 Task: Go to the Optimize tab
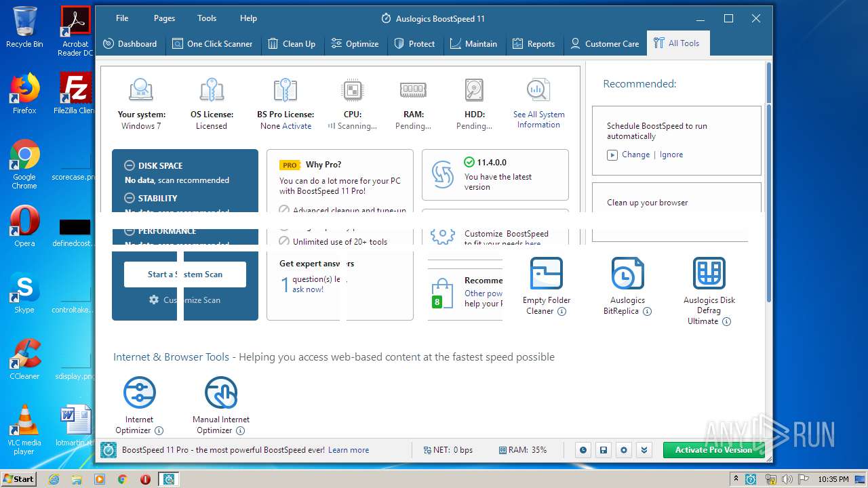point(355,43)
